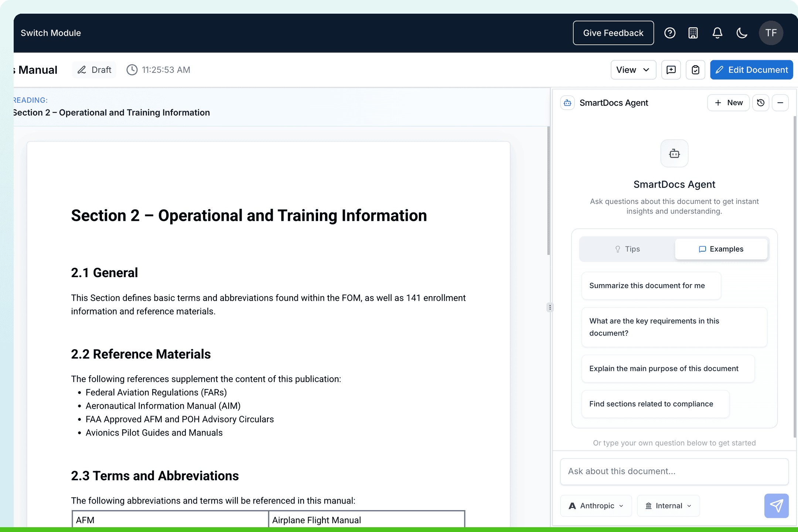Click the reading breadcrumb section title
Viewport: 798px width, 532px height.
[111, 113]
